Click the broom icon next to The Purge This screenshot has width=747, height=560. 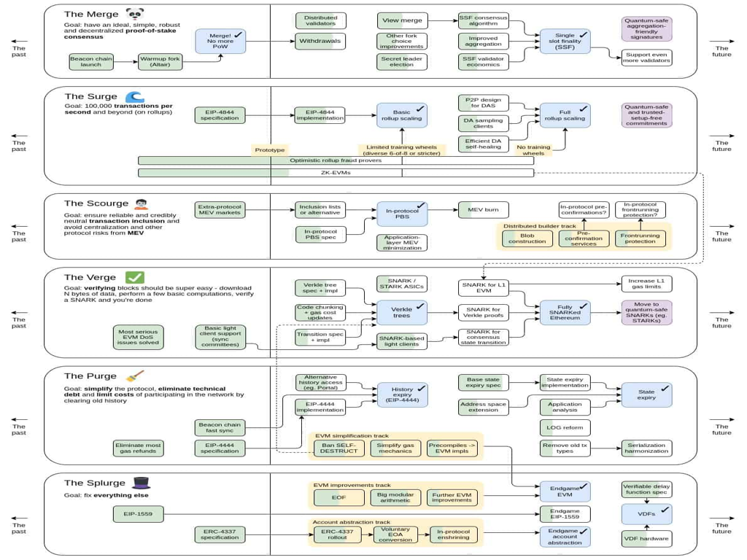[135, 376]
